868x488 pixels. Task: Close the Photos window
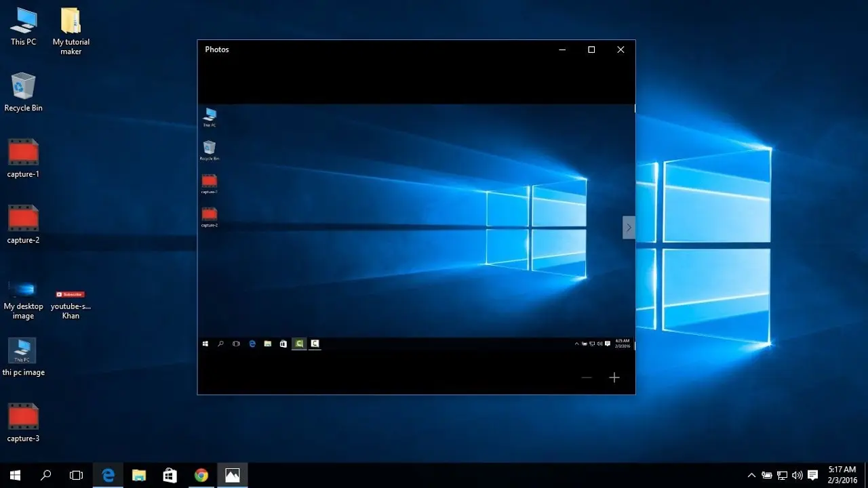coord(620,49)
